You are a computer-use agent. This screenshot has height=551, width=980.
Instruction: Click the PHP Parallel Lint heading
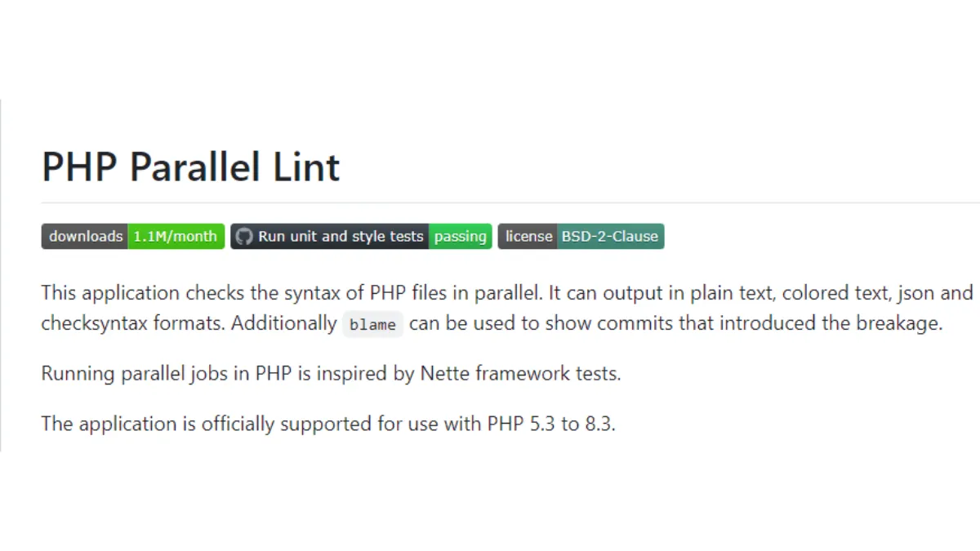pyautogui.click(x=190, y=167)
